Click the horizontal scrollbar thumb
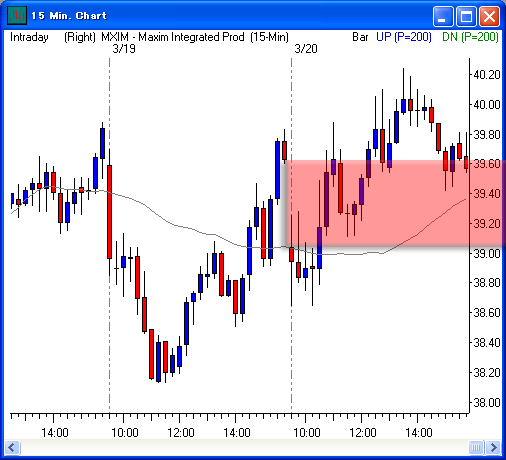Screen dimensions: 506x460 [476, 447]
